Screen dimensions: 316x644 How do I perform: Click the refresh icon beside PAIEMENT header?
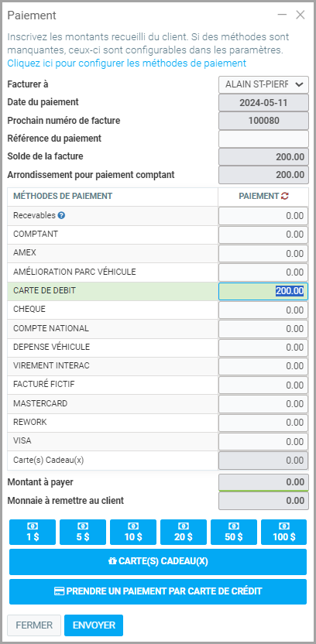coord(285,197)
